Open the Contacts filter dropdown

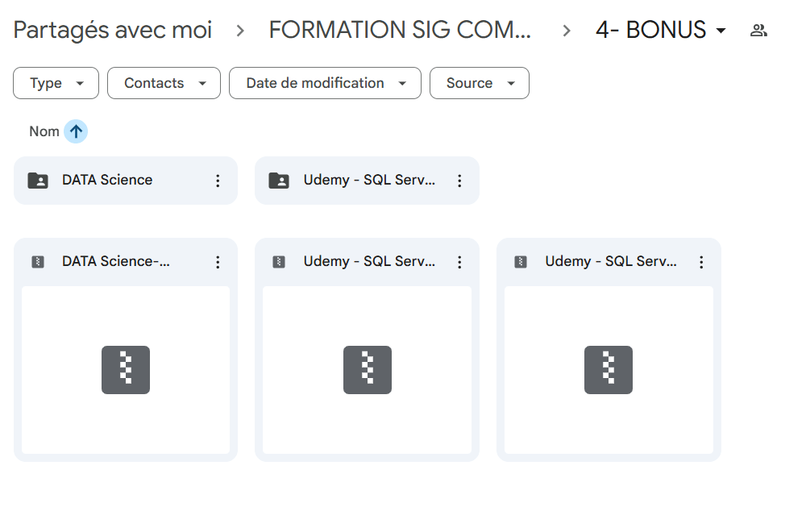[x=164, y=83]
